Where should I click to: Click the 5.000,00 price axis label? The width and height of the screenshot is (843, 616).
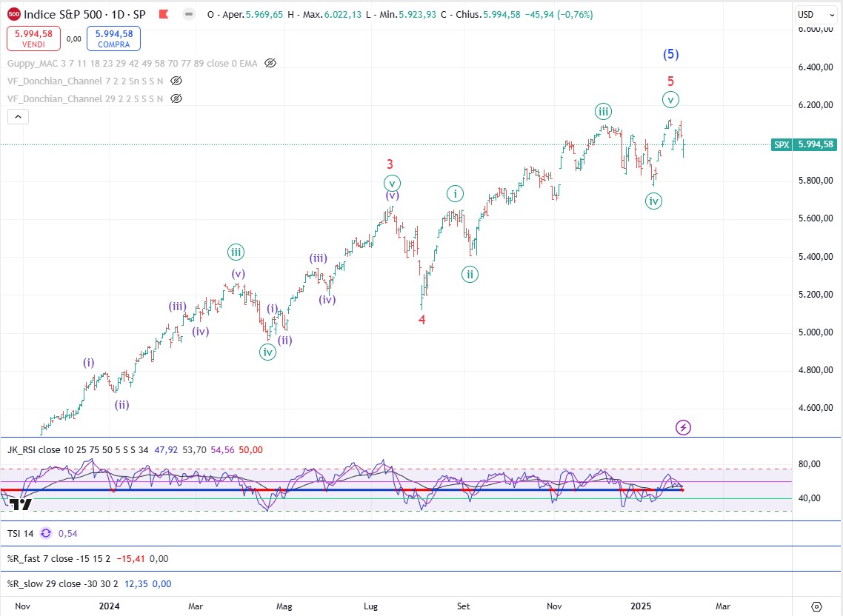(x=816, y=332)
